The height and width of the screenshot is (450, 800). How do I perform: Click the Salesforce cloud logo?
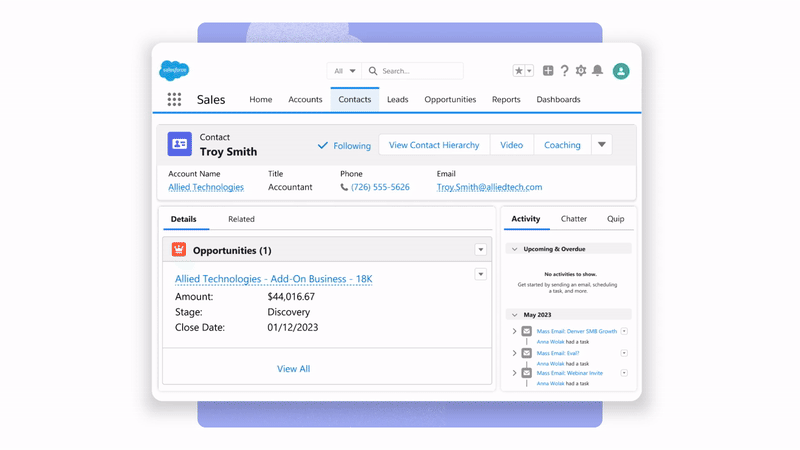pyautogui.click(x=174, y=70)
